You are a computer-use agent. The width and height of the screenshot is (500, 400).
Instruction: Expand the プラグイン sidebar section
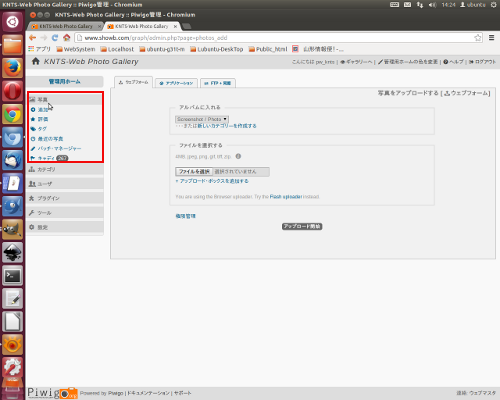[65, 198]
